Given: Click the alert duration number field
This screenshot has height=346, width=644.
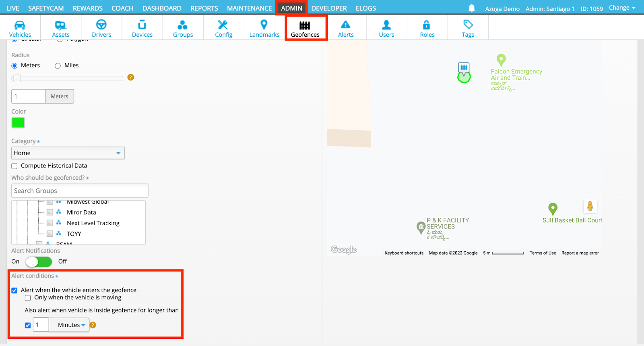Looking at the screenshot, I should pyautogui.click(x=41, y=325).
